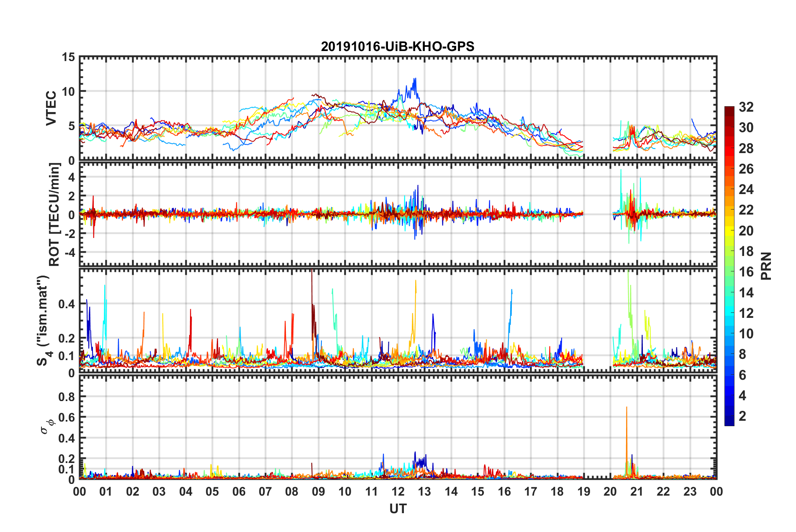The image size is (796, 532).
Task: Click x-axis tick label 23
Action: (690, 491)
